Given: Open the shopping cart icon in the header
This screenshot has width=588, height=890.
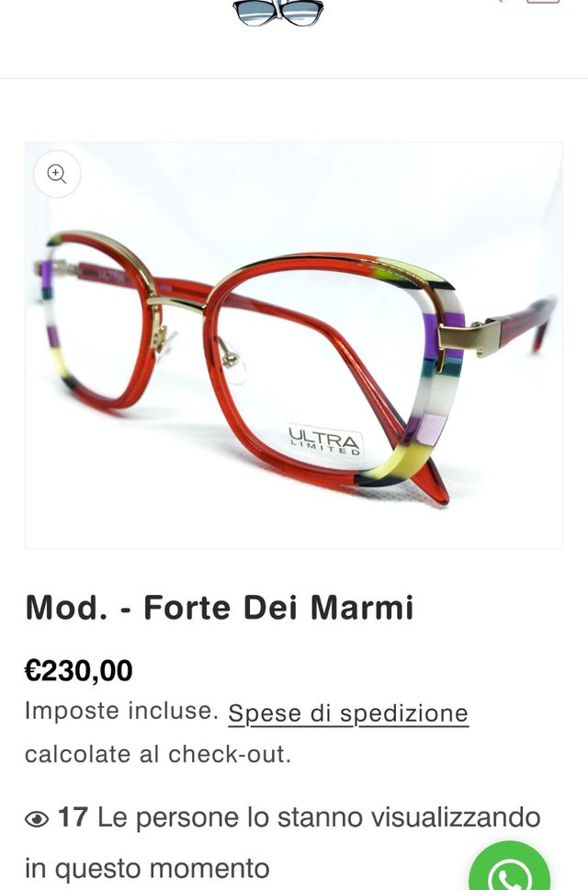Looking at the screenshot, I should click(543, 2).
